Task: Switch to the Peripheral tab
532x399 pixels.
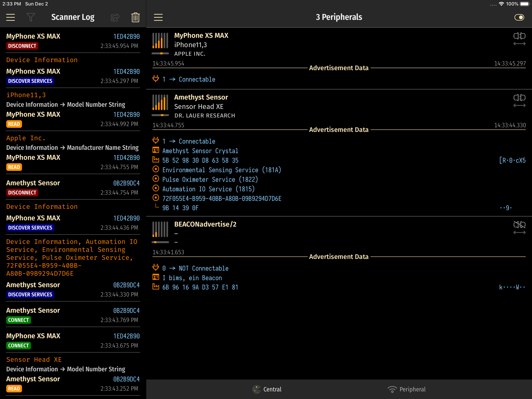Action: click(x=406, y=389)
